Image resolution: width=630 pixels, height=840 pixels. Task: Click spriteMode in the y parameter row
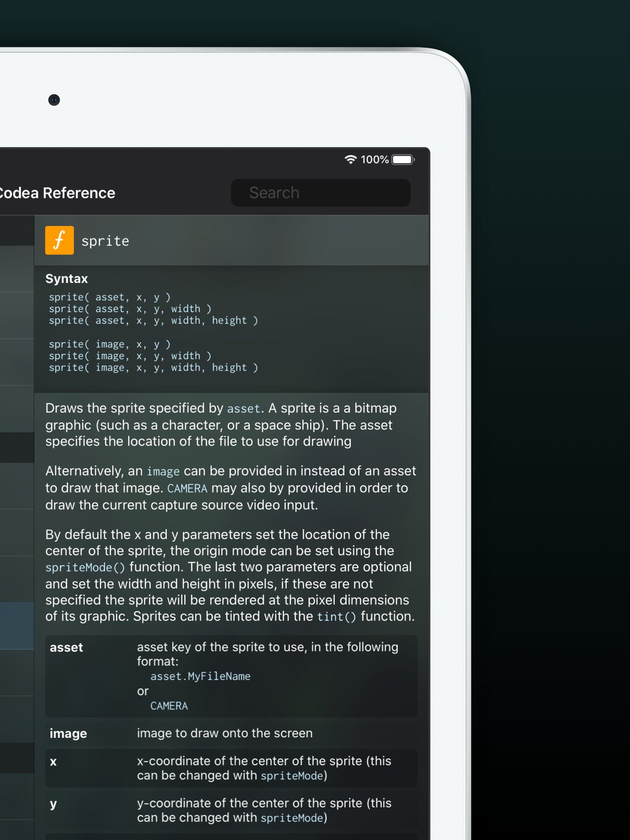(292, 818)
